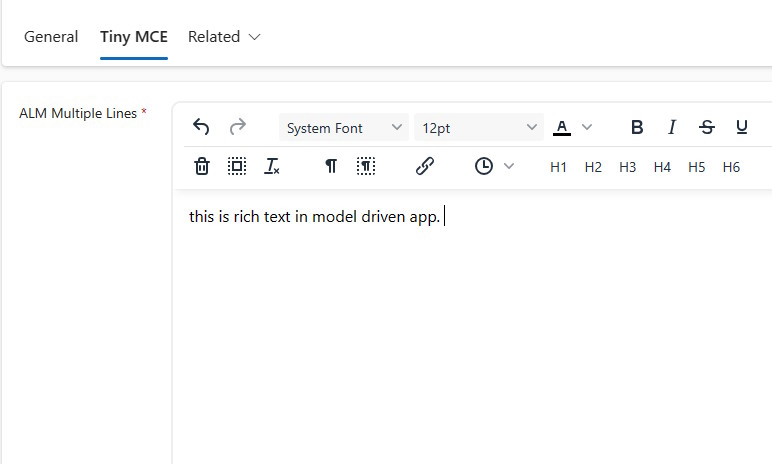772x464 pixels.
Task: Toggle the show invisible characters pilcrow
Action: click(x=331, y=166)
